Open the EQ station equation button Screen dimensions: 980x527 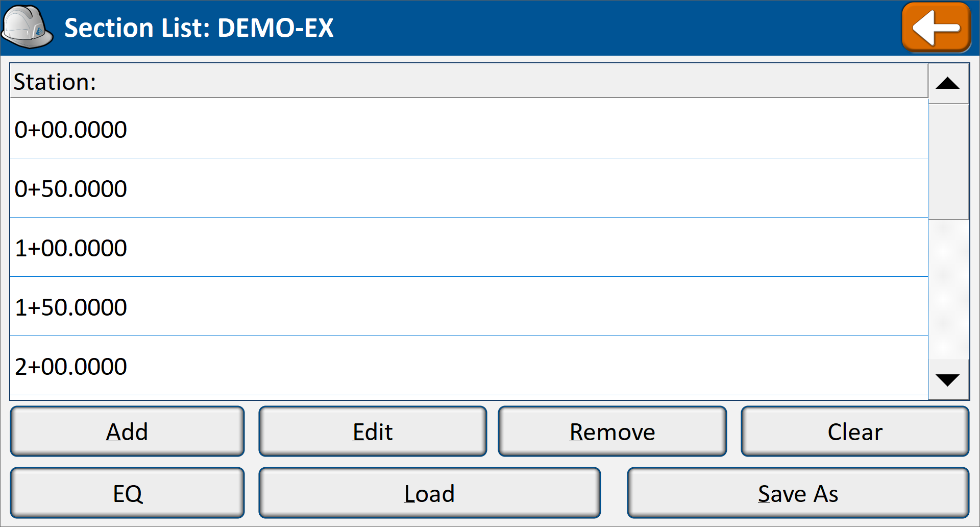(127, 493)
